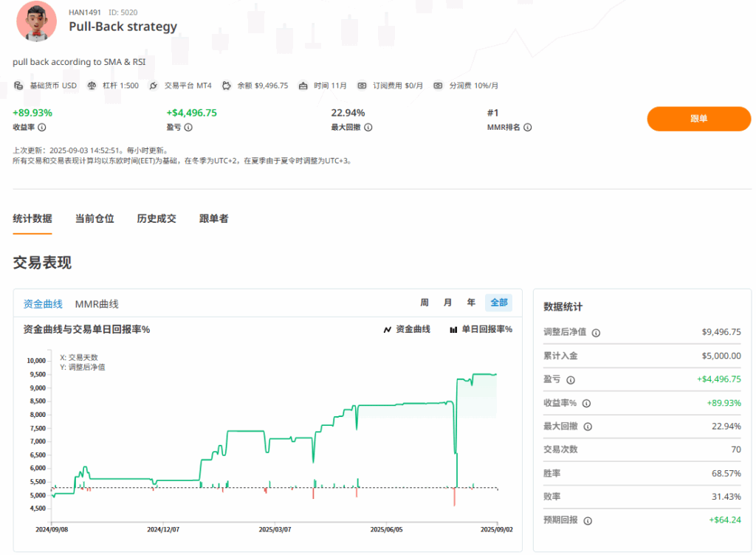The width and height of the screenshot is (756, 555).
Task: Click the trader avatar picture
Action: point(36,21)
